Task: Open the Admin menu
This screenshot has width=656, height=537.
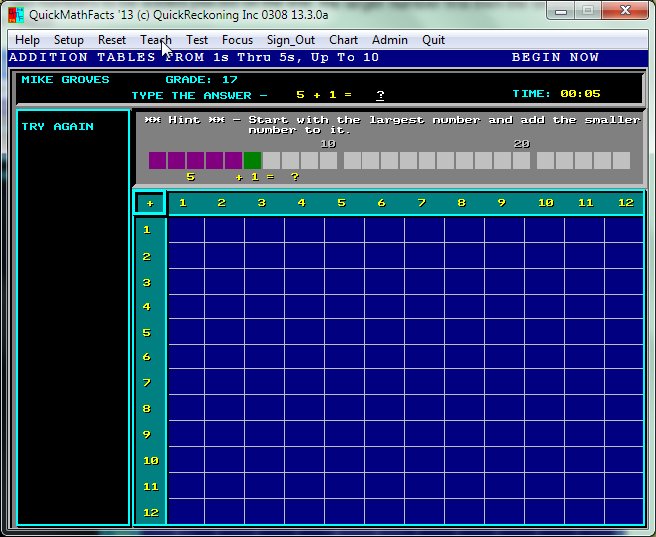Action: click(x=390, y=40)
